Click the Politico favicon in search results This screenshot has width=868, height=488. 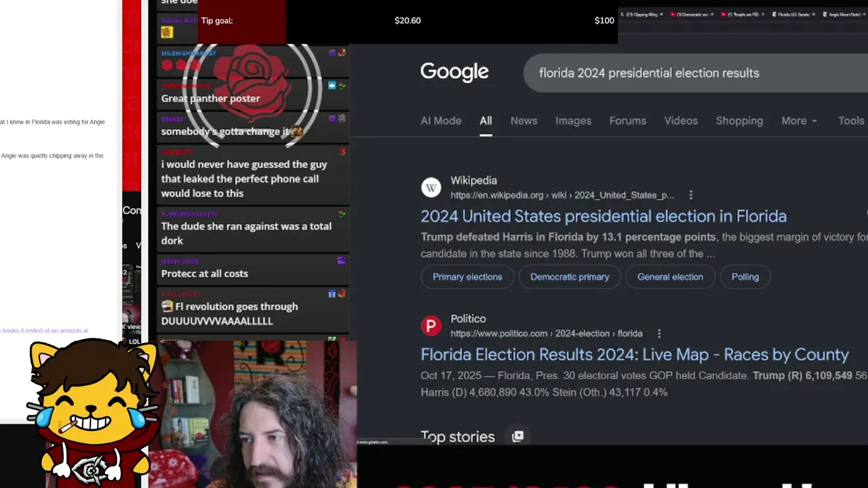[x=431, y=326]
